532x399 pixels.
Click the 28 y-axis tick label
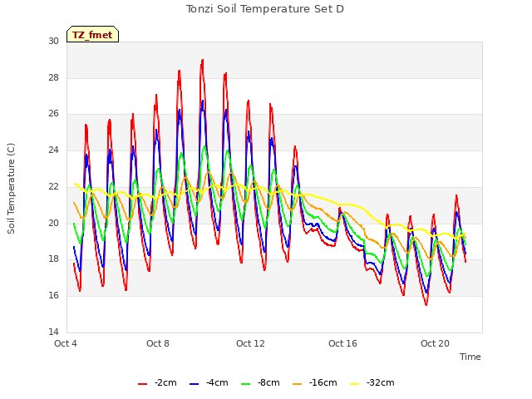pos(53,77)
